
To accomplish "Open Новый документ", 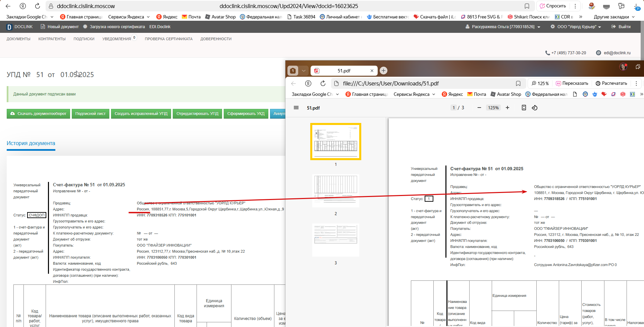I will click(x=60, y=27).
